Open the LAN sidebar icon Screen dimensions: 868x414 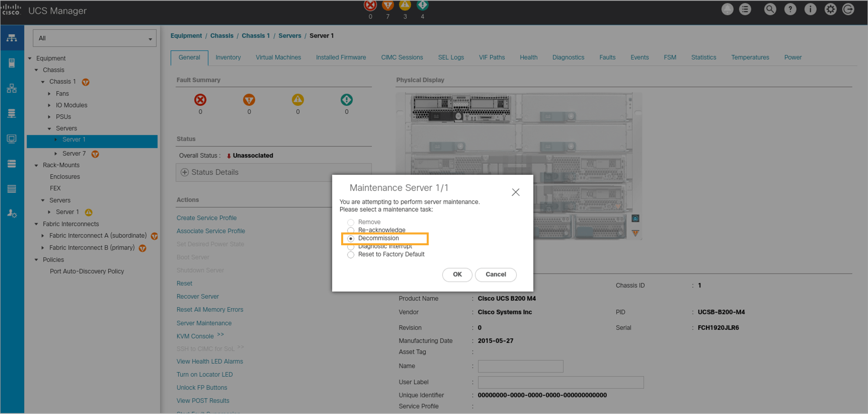(x=12, y=88)
